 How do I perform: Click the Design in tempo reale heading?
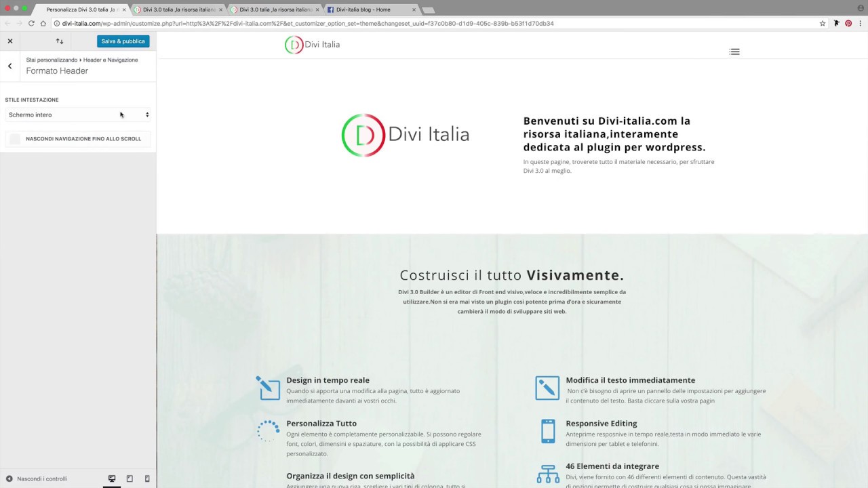point(328,380)
